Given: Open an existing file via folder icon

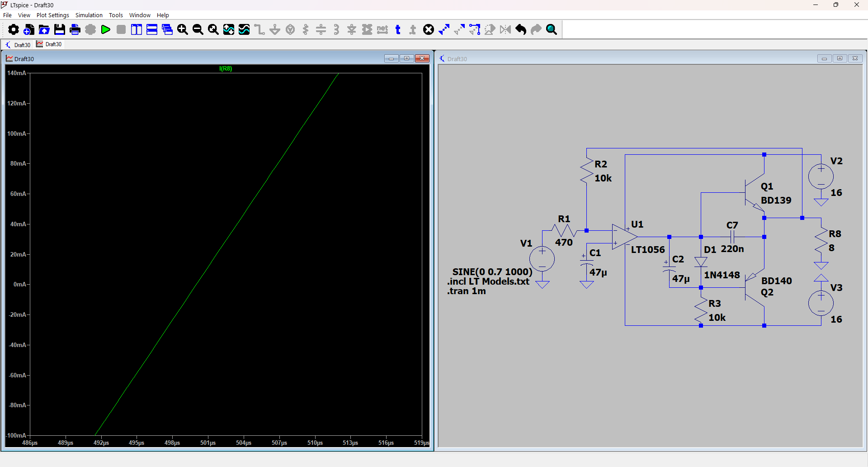Looking at the screenshot, I should point(44,30).
